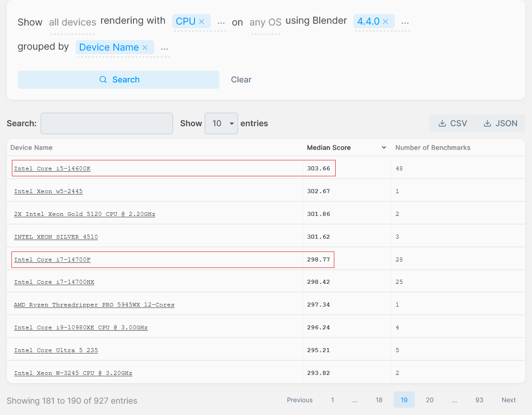
Task: Go to the Next page
Action: pos(509,400)
